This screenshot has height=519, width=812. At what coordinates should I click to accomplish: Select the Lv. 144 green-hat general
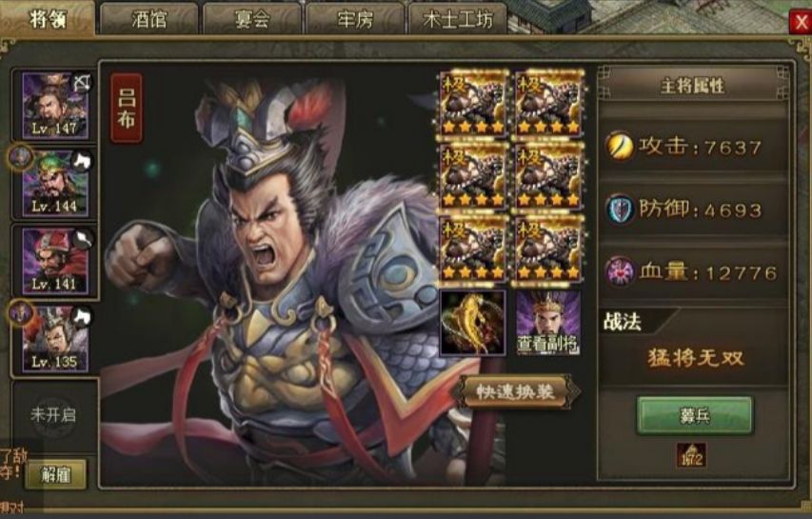point(55,184)
